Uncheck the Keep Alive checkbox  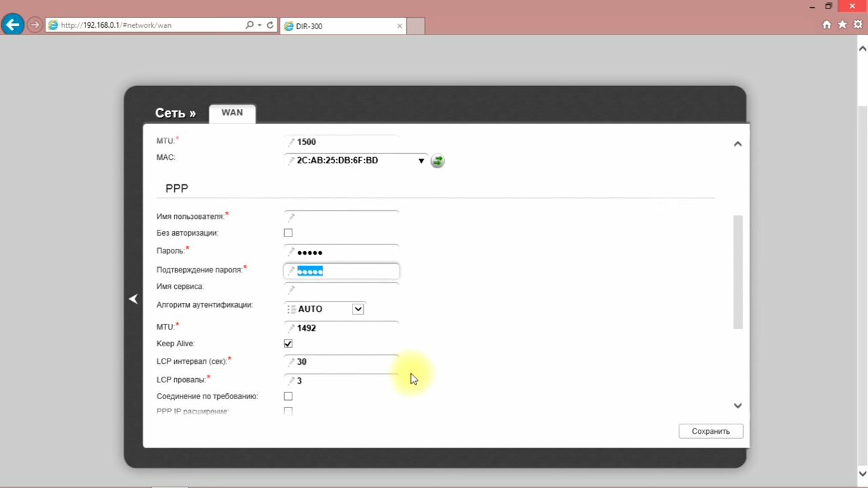pos(288,344)
